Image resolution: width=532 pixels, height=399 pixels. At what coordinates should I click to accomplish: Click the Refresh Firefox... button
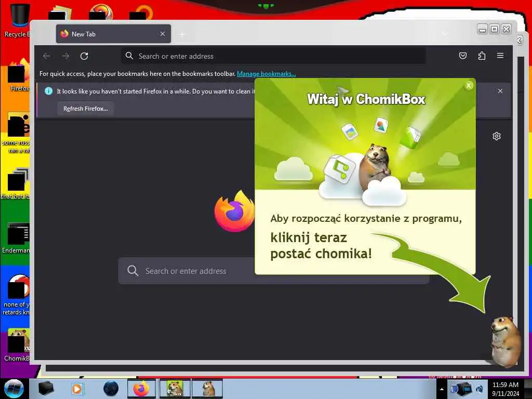pyautogui.click(x=86, y=109)
